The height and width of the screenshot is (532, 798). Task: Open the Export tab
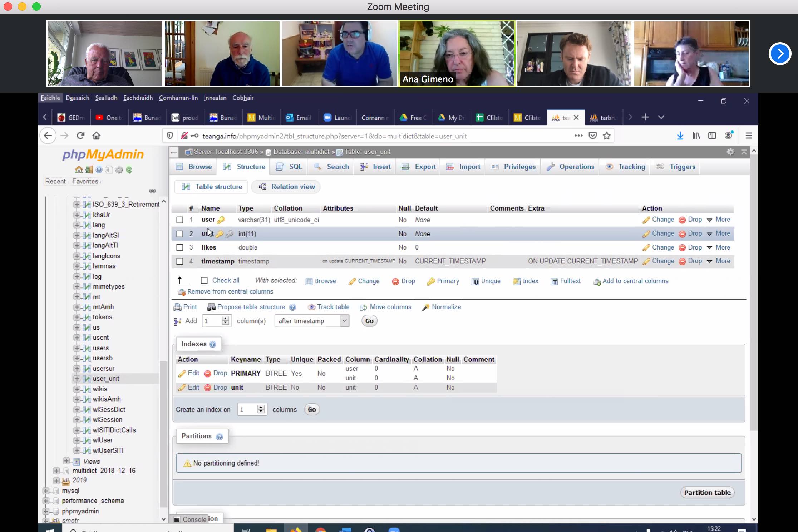pyautogui.click(x=419, y=167)
